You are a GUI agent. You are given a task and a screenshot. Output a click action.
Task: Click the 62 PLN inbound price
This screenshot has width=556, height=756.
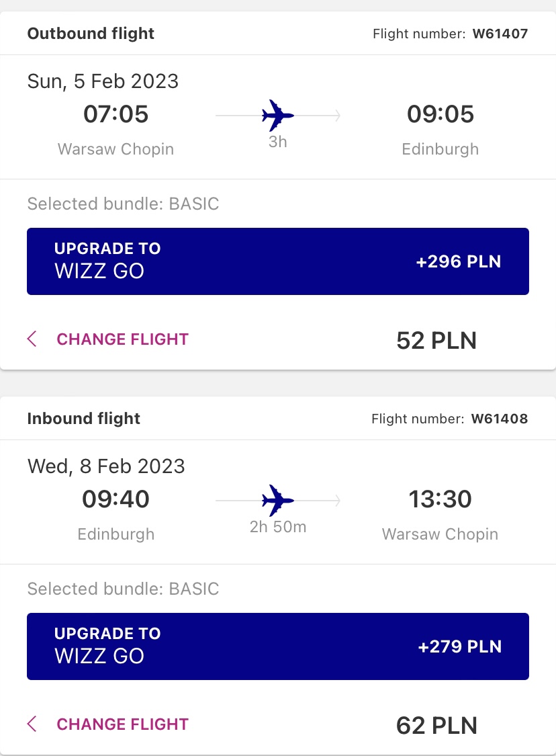point(436,725)
